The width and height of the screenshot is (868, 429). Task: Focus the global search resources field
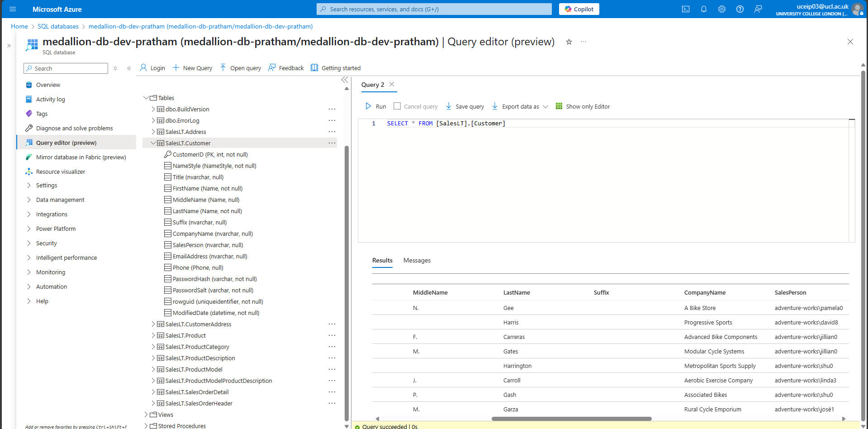[x=434, y=9]
